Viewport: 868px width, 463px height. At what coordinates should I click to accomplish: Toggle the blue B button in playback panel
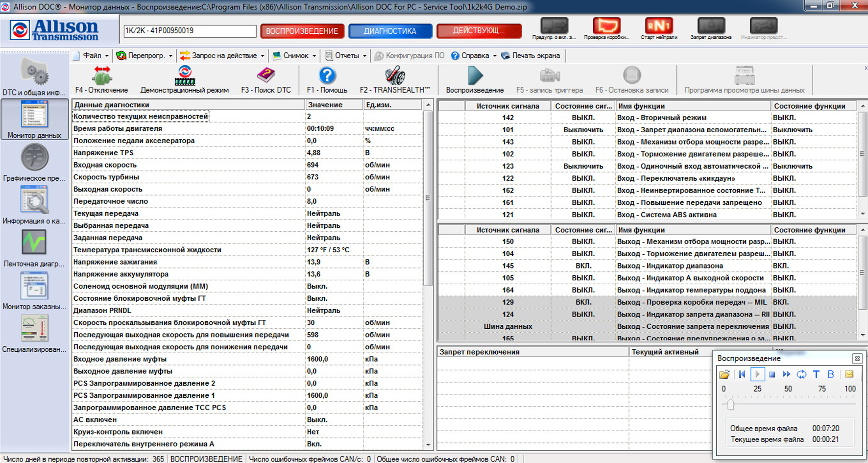pos(831,374)
